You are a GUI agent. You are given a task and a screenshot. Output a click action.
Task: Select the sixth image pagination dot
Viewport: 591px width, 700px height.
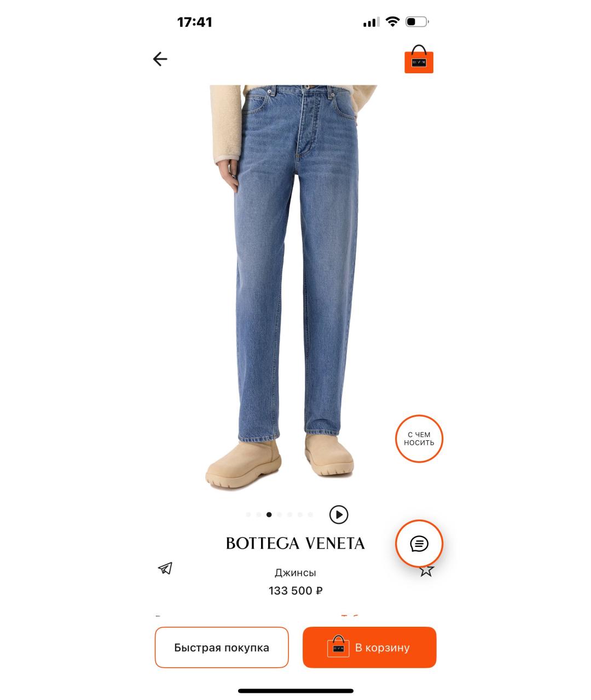[x=300, y=515]
